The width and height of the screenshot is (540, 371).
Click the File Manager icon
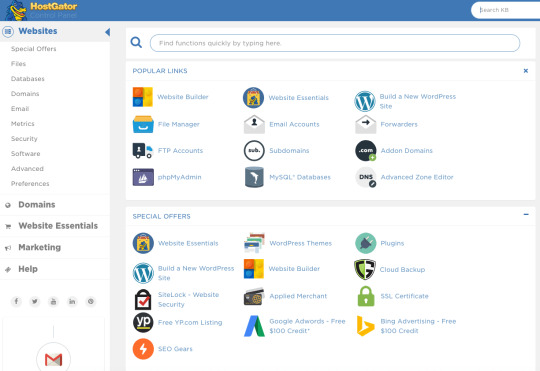[143, 124]
